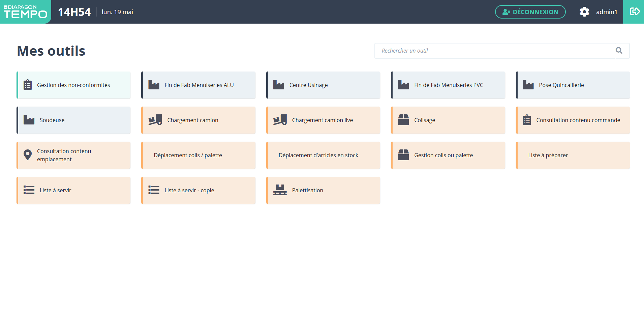Click the location pin icon
The image size is (644, 311).
[x=28, y=155]
